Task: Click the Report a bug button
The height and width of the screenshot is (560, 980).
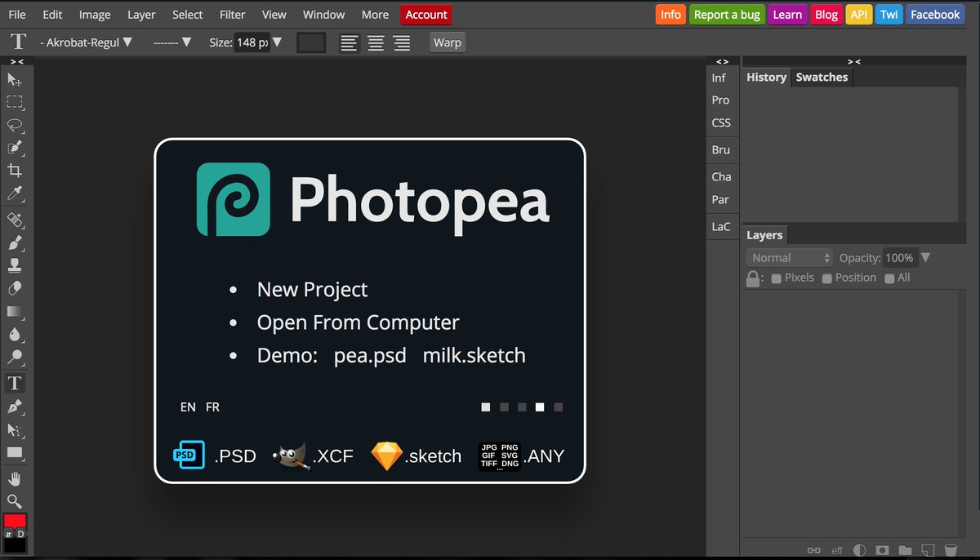Action: [727, 15]
